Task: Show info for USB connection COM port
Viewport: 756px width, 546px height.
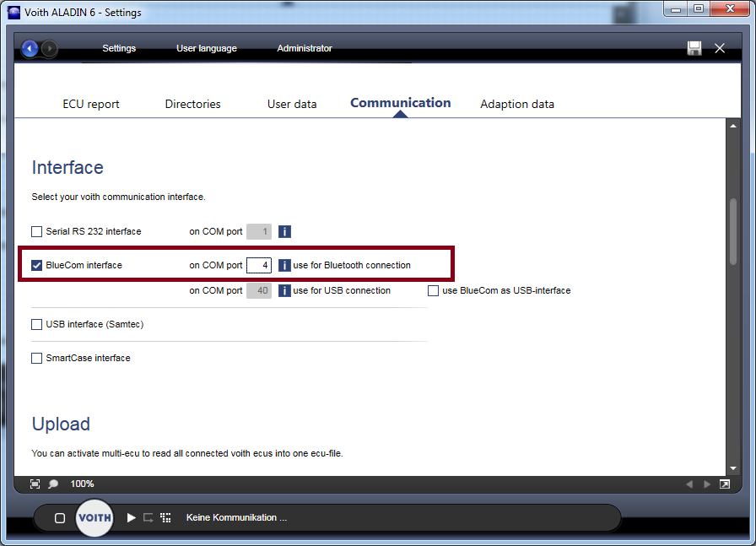Action: click(x=284, y=290)
